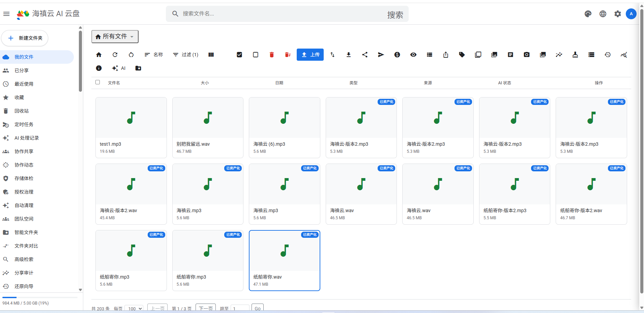Open the 所有文件 dropdown
This screenshot has width=644, height=313.
[x=115, y=36]
